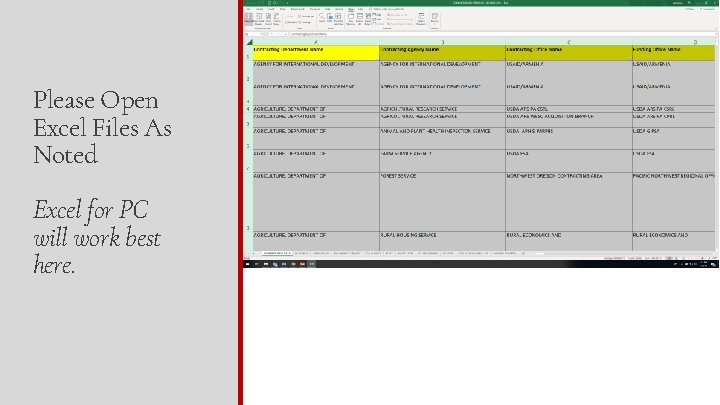Open the Formulas ribbon tab

315,9
